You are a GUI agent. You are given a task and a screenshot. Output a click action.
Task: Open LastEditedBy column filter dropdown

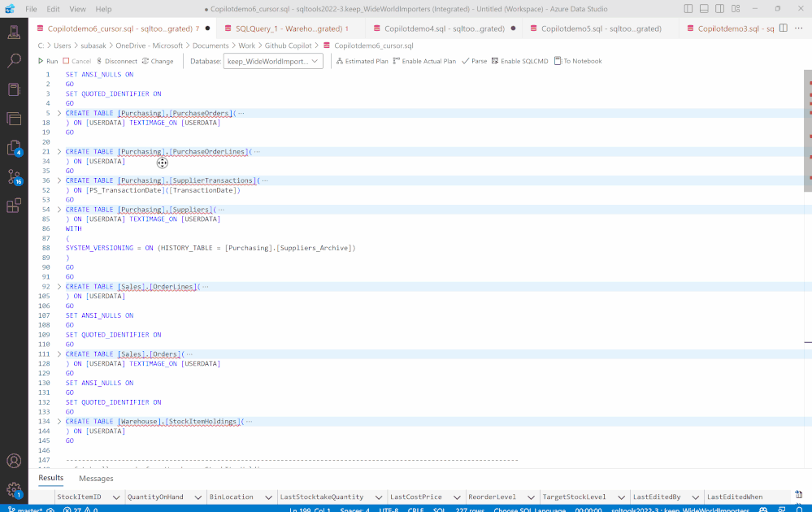pos(696,497)
